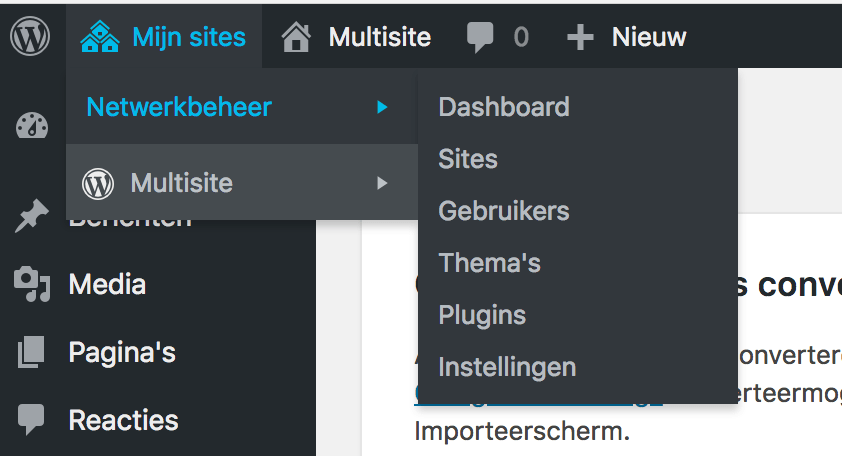The image size is (842, 456).
Task: Click the plus icon next to Nieuw
Action: [x=580, y=38]
